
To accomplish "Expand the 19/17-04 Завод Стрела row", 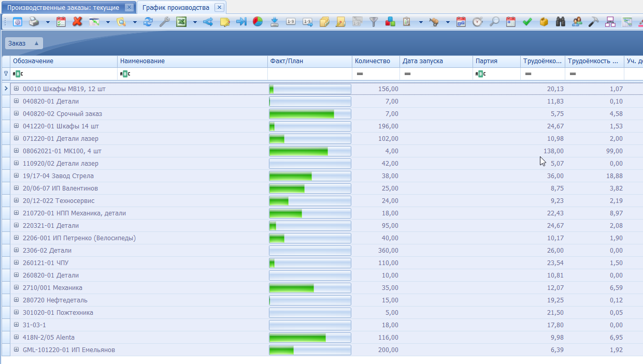I will (17, 176).
